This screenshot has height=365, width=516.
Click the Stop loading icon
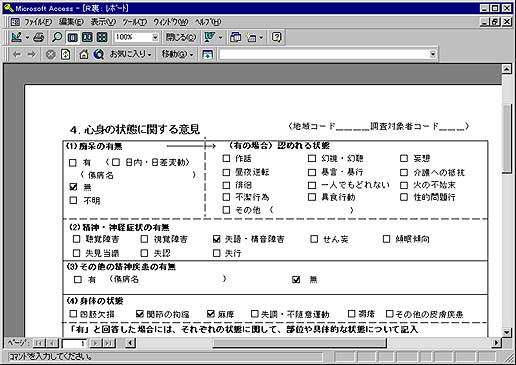(x=50, y=54)
